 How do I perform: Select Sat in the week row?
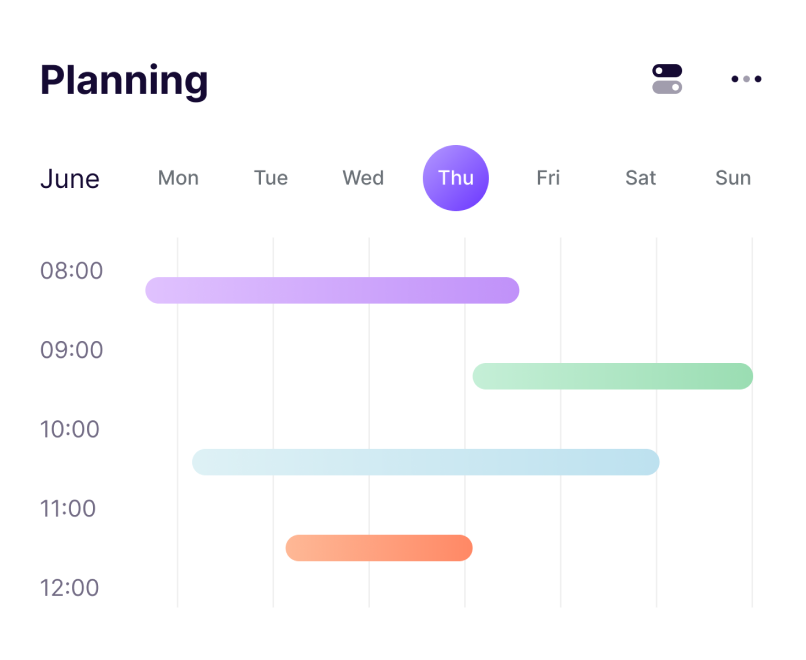pos(640,178)
